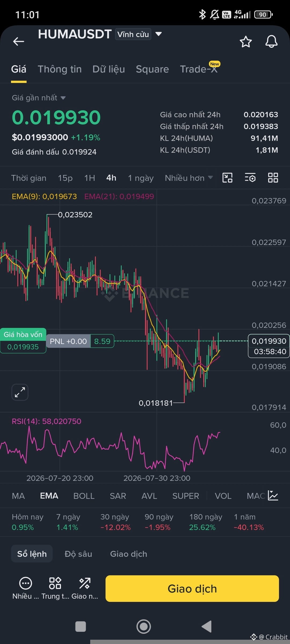Image resolution: width=290 pixels, height=644 pixels.
Task: Go back using the arrow icon
Action: (19, 41)
